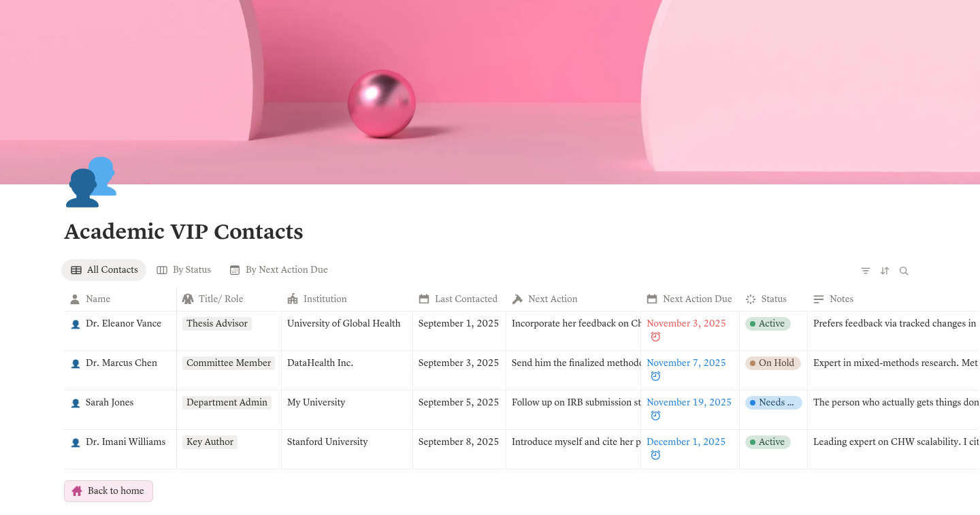Switch to the By Status view tab

click(x=184, y=270)
